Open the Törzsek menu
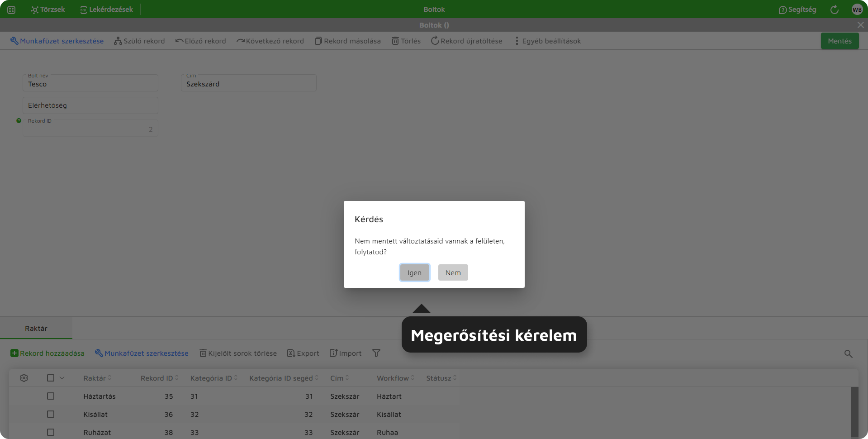868x439 pixels. (x=48, y=10)
